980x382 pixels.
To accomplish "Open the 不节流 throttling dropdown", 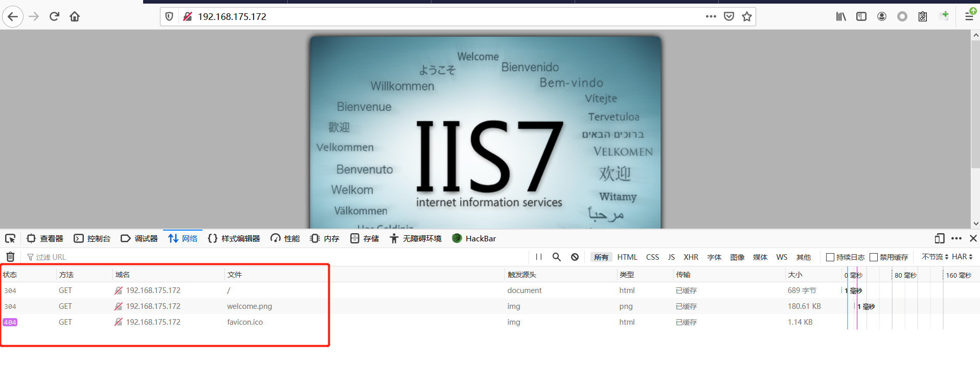I will coord(935,257).
